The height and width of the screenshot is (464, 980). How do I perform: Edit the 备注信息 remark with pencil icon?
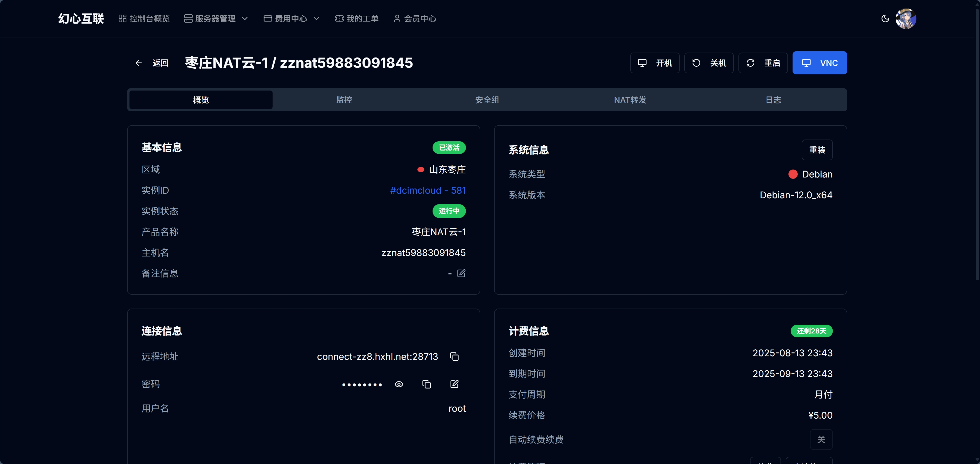461,273
